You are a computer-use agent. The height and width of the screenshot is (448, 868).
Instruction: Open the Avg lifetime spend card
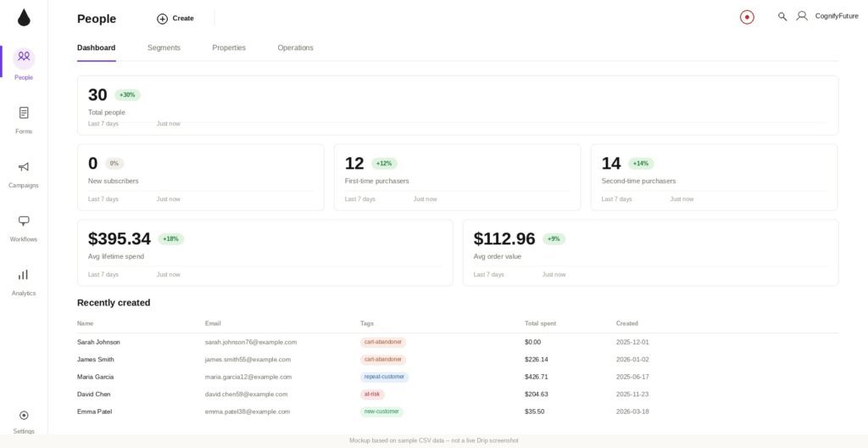pos(265,253)
